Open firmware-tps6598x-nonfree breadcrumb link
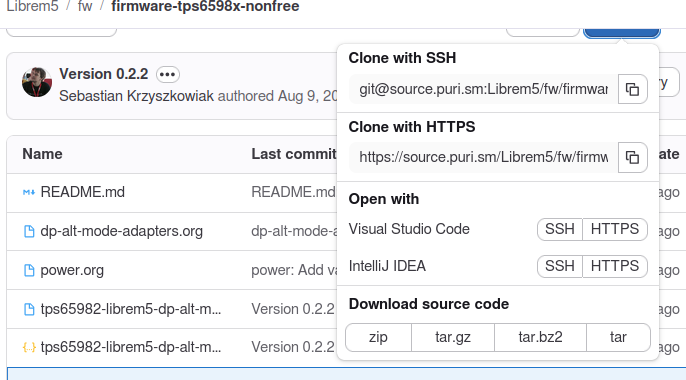Viewport: 686px width, 380px height. [205, 7]
